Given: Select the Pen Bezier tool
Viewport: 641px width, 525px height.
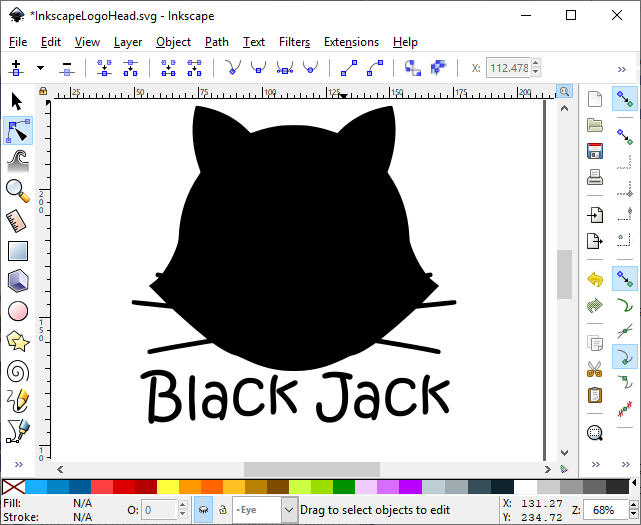Looking at the screenshot, I should 18,431.
